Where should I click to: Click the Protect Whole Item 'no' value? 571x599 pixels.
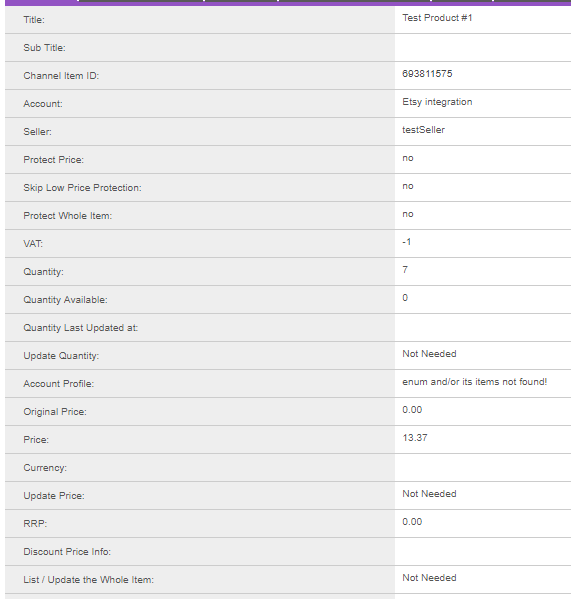pyautogui.click(x=408, y=214)
